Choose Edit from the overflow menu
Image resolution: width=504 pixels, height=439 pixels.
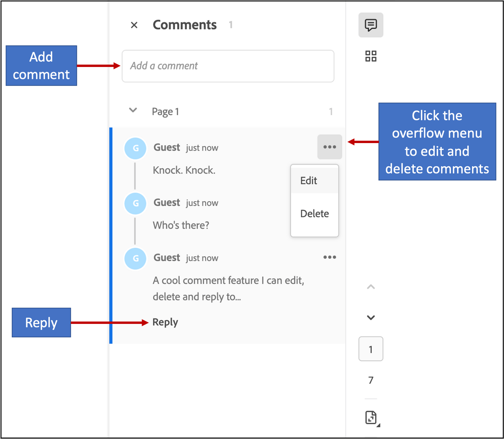click(x=315, y=180)
